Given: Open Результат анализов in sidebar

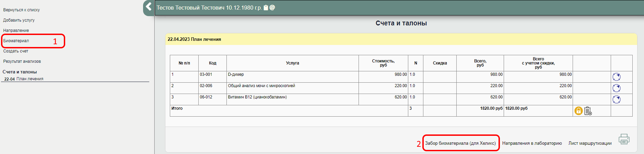Looking at the screenshot, I should [22, 61].
